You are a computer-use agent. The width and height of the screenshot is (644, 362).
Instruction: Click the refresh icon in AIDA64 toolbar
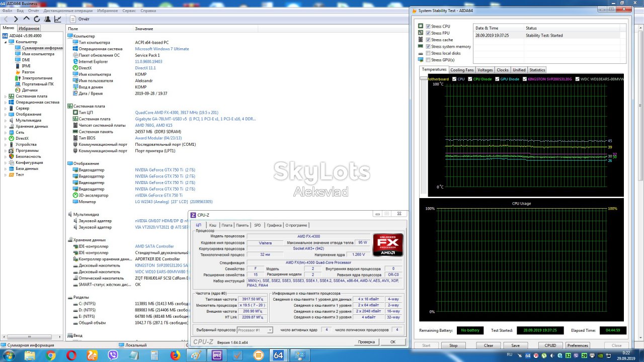(x=37, y=19)
